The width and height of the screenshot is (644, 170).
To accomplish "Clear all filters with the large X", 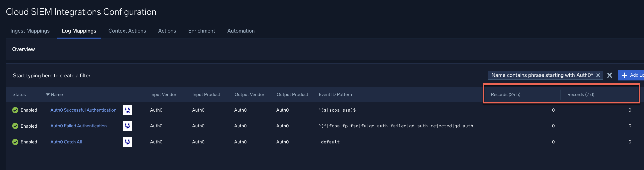I will pos(610,75).
